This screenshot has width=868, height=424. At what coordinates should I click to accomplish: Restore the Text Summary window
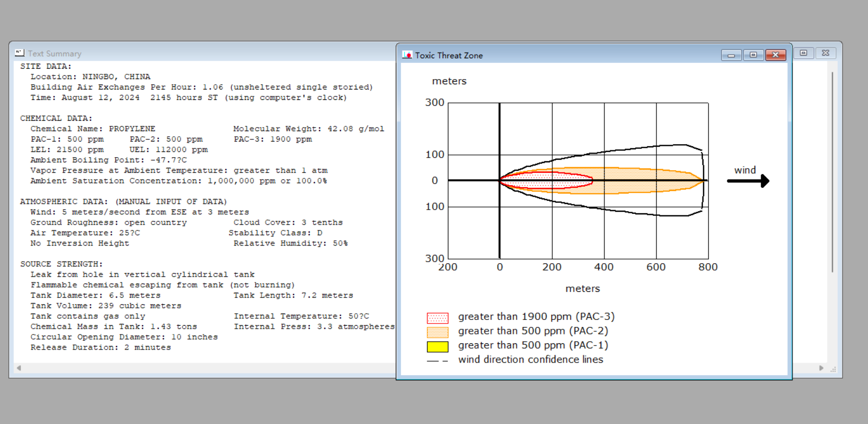click(803, 53)
